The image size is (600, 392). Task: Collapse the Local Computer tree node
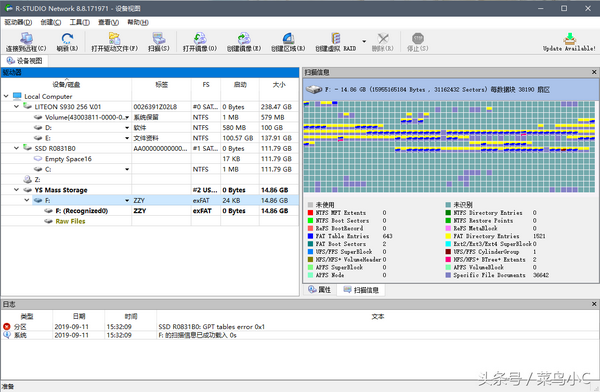point(6,96)
